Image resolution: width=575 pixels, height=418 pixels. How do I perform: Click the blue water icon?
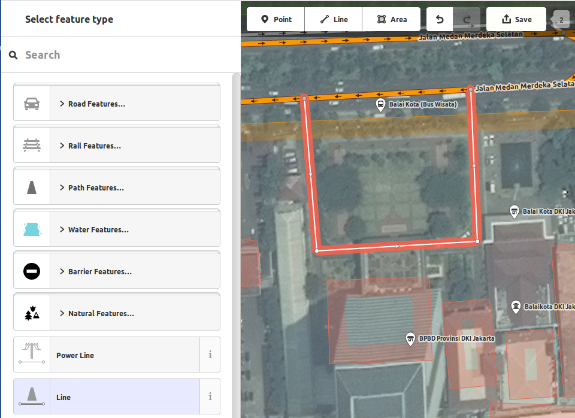tap(32, 230)
